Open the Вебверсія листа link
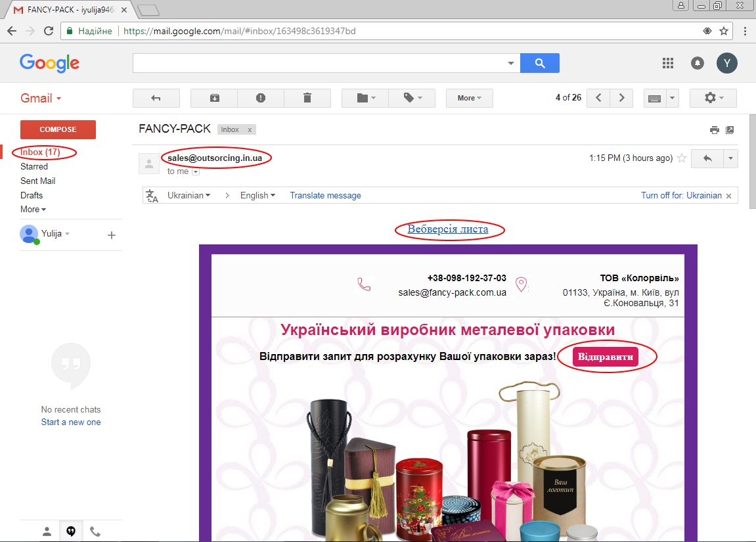The width and height of the screenshot is (756, 542). 448,229
